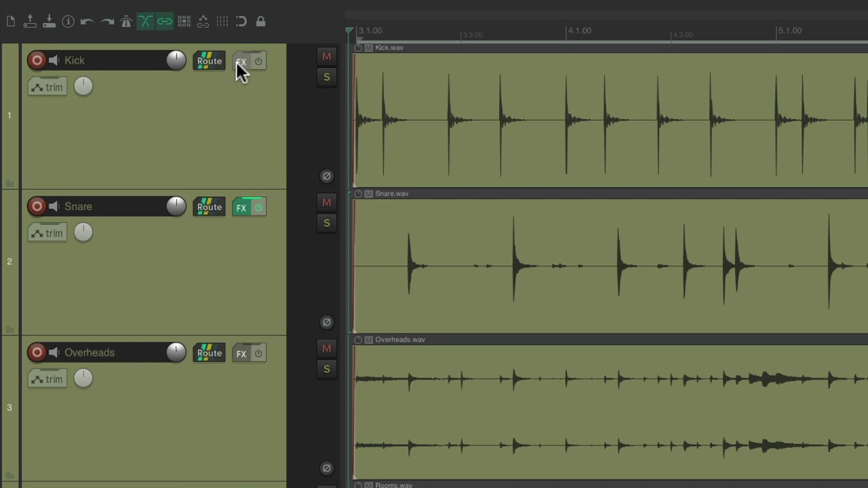Bypass FX on the Kick track
Viewport: 868px width, 488px height.
coord(258,61)
